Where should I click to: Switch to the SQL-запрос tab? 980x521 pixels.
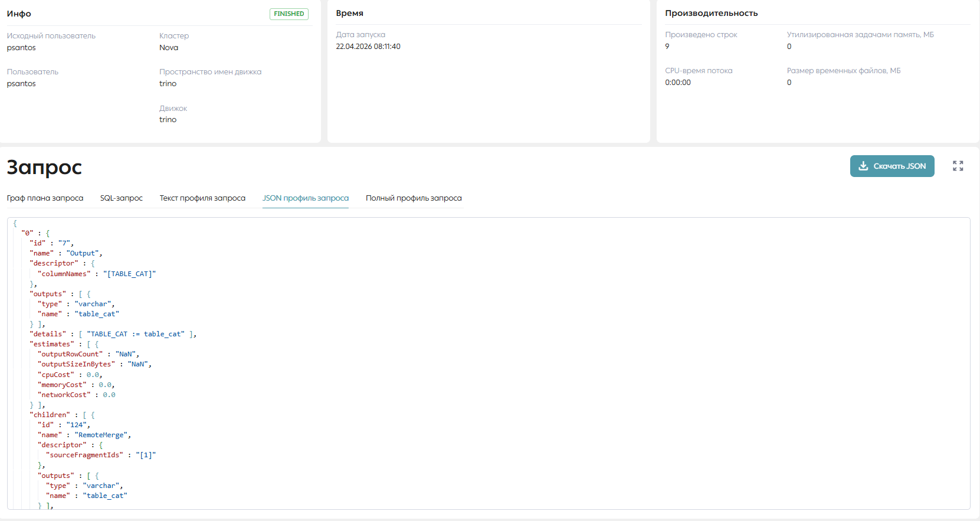point(122,198)
